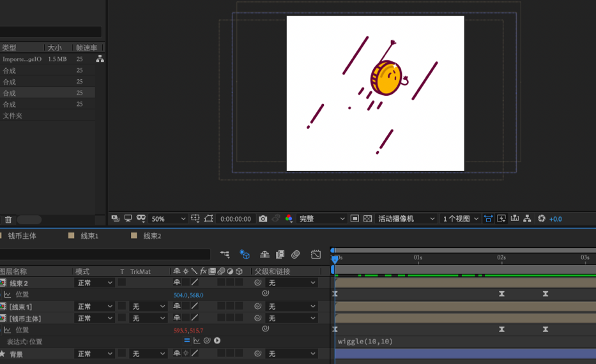Click the last 钱币主体 position keyframe
This screenshot has width=596, height=364.
coord(546,329)
